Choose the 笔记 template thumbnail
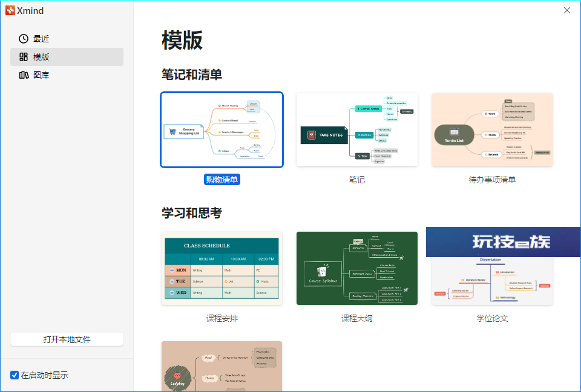 pyautogui.click(x=357, y=129)
